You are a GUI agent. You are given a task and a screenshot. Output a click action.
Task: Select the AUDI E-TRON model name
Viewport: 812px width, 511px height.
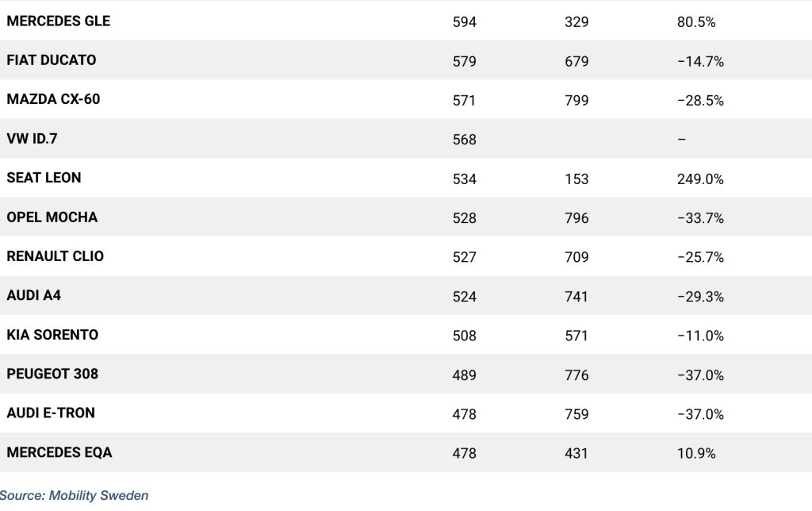[x=51, y=413]
